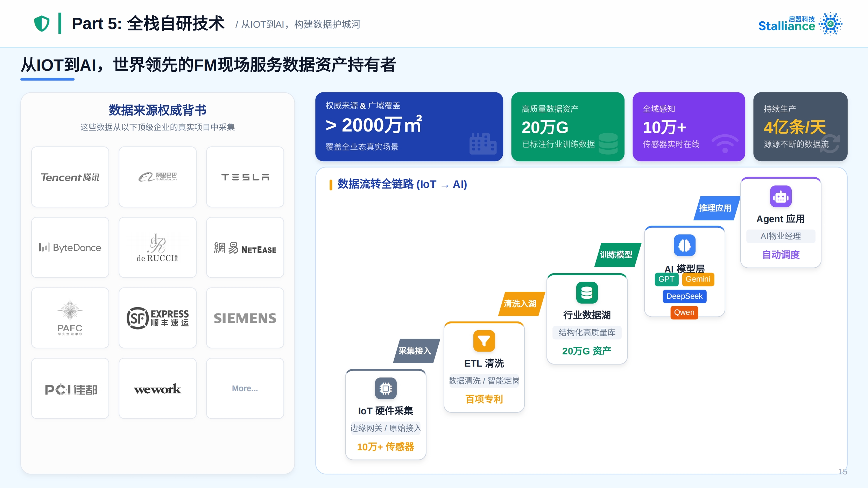
Task: Click the Tesla logo tile
Action: click(x=245, y=177)
